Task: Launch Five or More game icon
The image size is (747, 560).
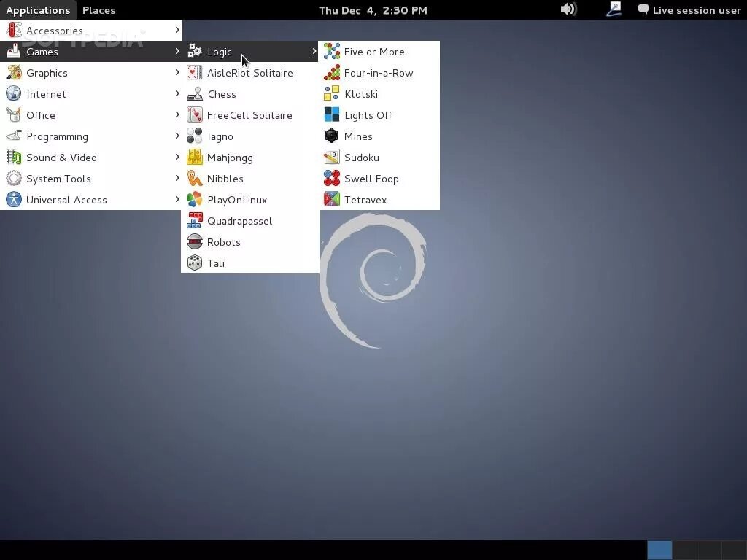Action: 332,52
